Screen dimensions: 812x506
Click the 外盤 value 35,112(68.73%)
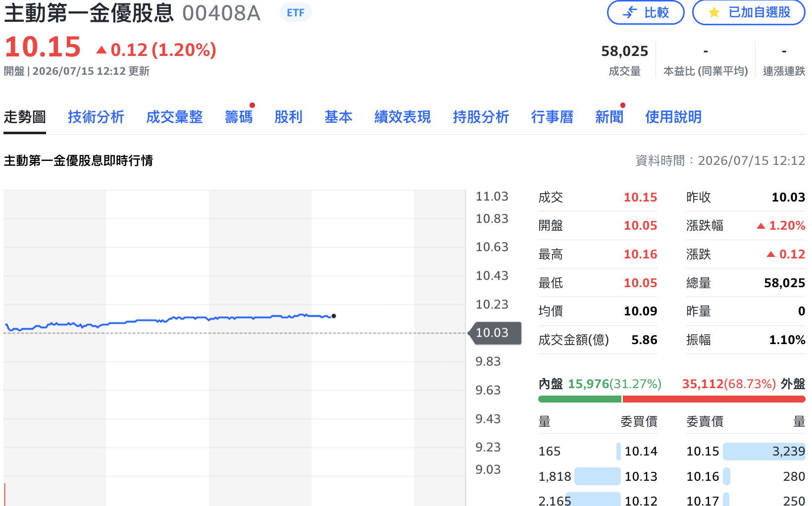[x=729, y=384]
